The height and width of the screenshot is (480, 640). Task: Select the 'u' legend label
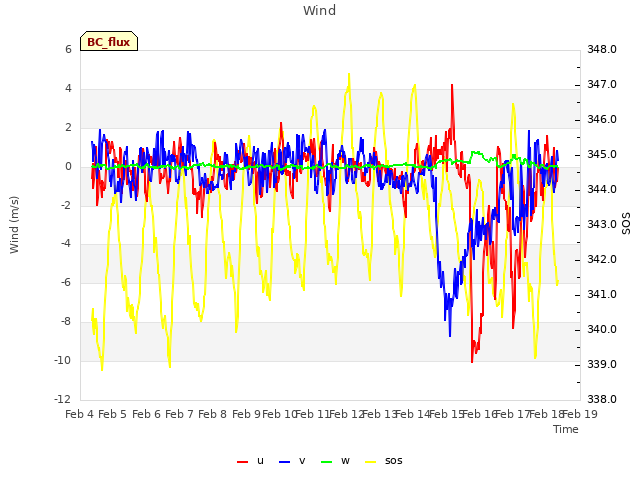point(260,461)
